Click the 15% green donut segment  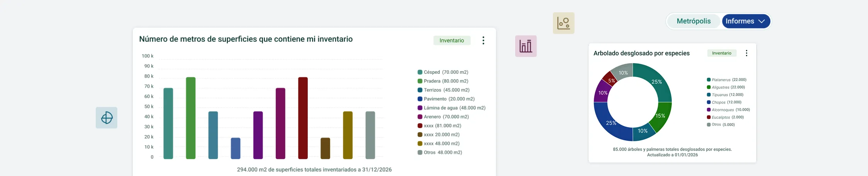click(660, 116)
